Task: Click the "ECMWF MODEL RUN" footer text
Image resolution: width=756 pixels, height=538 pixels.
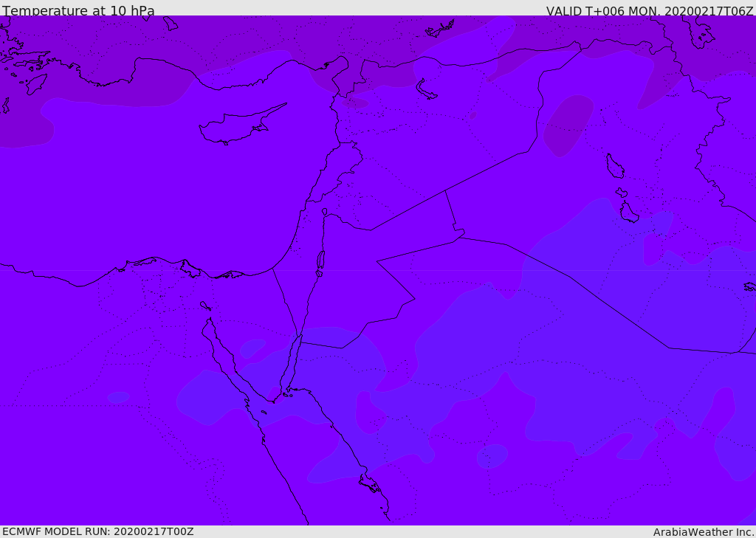Action: tap(97, 531)
